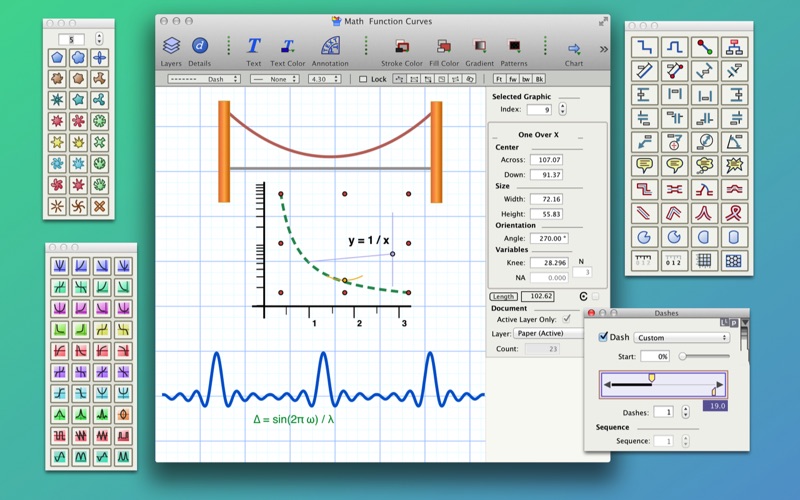Toggle the fw button in options bar
This screenshot has height=500, width=800.
tap(512, 79)
